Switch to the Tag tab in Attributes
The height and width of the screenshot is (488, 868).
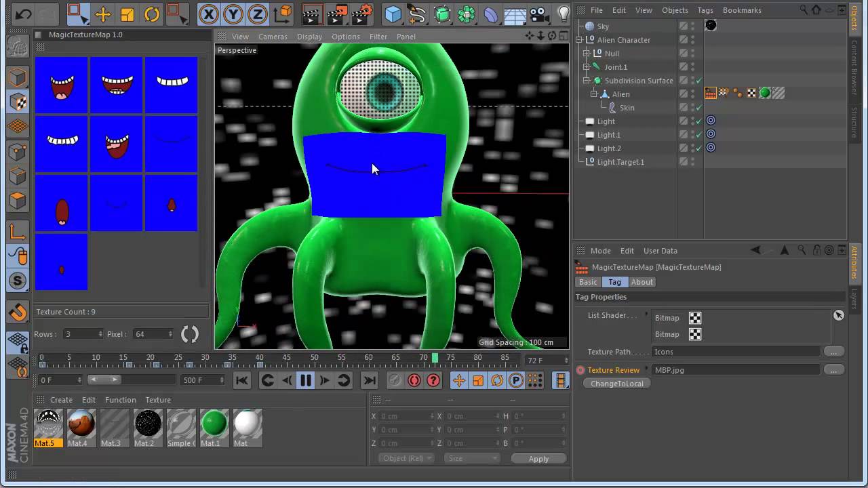click(614, 282)
